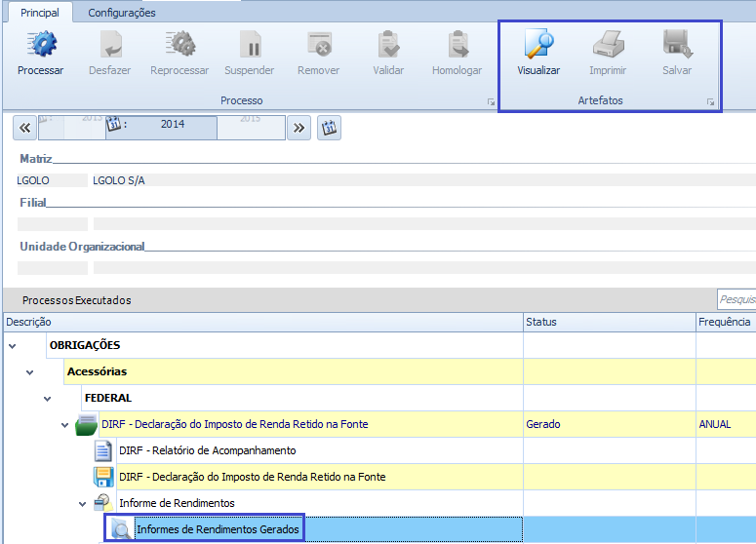Select DIRF - Relatório de Acompanhamento item
Screen dimensions: 756x544
(x=207, y=450)
